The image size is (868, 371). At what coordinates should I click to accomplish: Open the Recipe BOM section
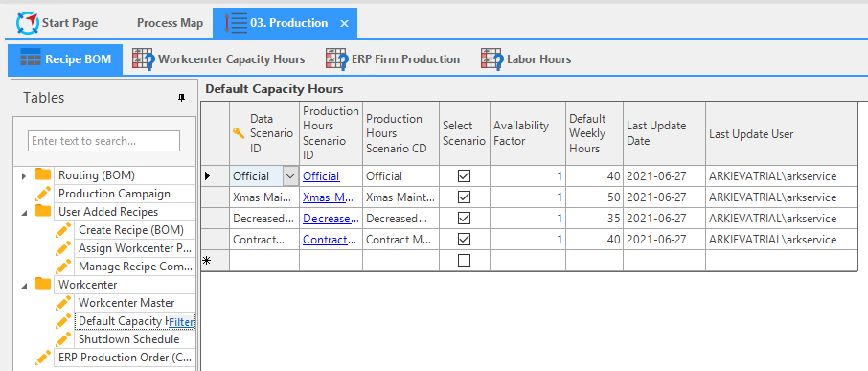(x=65, y=59)
